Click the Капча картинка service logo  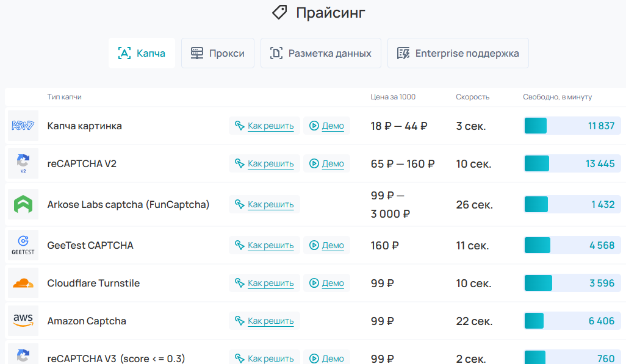point(23,126)
